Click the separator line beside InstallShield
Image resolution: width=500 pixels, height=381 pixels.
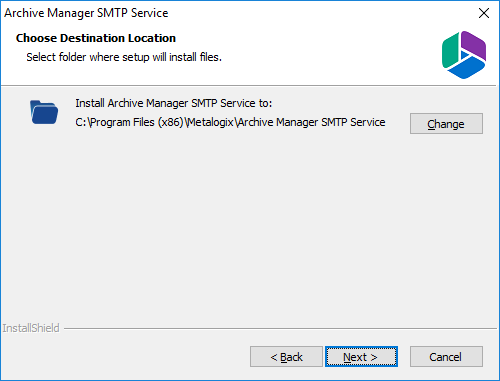tap(280, 329)
